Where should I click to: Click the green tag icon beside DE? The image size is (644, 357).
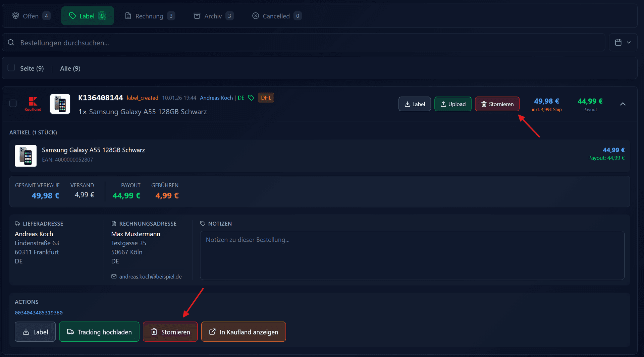251,98
